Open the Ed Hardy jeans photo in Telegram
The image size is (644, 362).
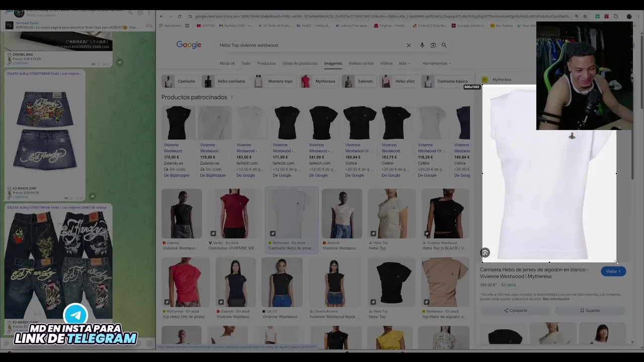click(x=58, y=265)
